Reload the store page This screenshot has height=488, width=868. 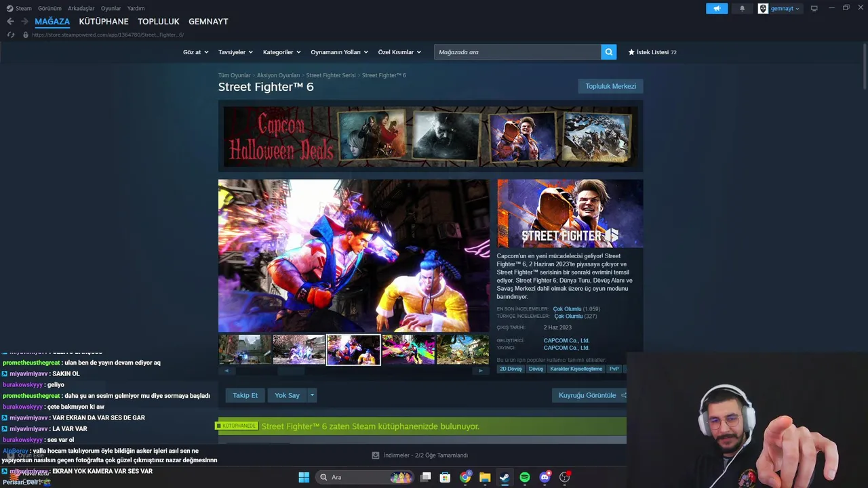pyautogui.click(x=11, y=35)
